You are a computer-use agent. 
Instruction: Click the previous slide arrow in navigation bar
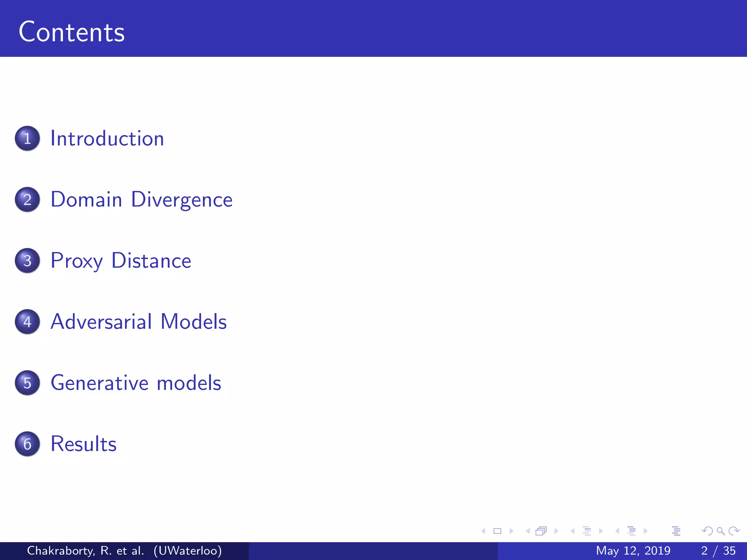pyautogui.click(x=483, y=531)
